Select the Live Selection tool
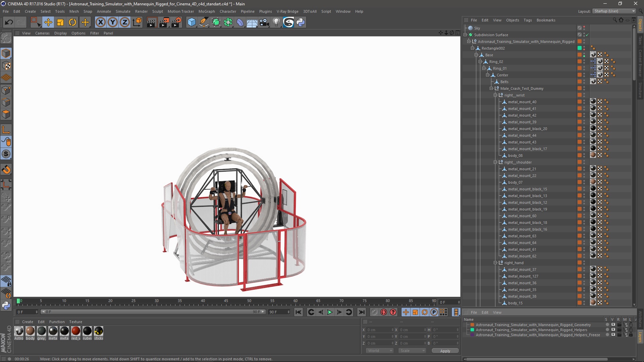The image size is (644, 362). [x=36, y=22]
